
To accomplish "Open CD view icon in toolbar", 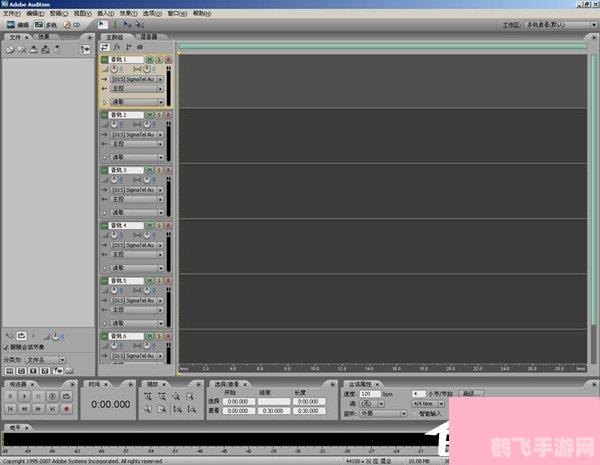I will [x=67, y=25].
